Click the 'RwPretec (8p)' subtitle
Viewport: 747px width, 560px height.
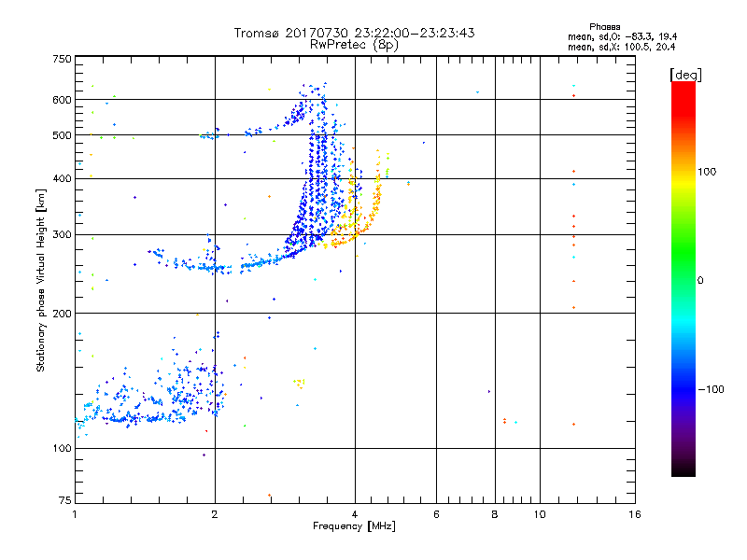(x=354, y=45)
